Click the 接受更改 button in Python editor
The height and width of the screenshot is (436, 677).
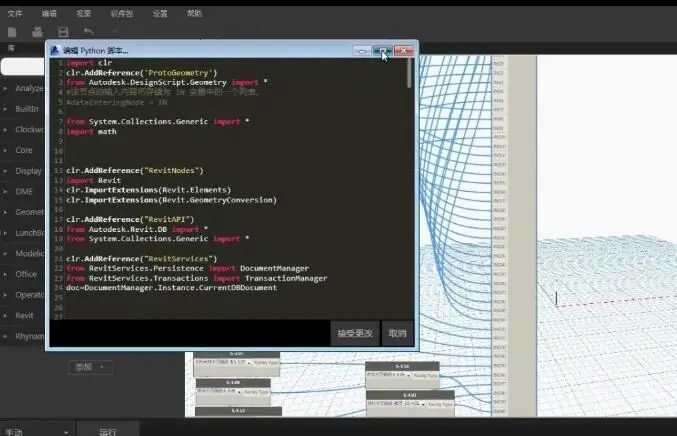tap(355, 333)
